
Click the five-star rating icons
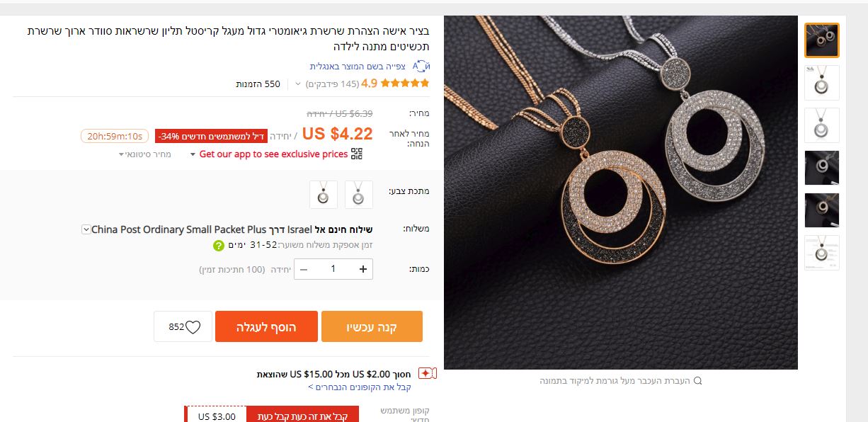(x=405, y=84)
